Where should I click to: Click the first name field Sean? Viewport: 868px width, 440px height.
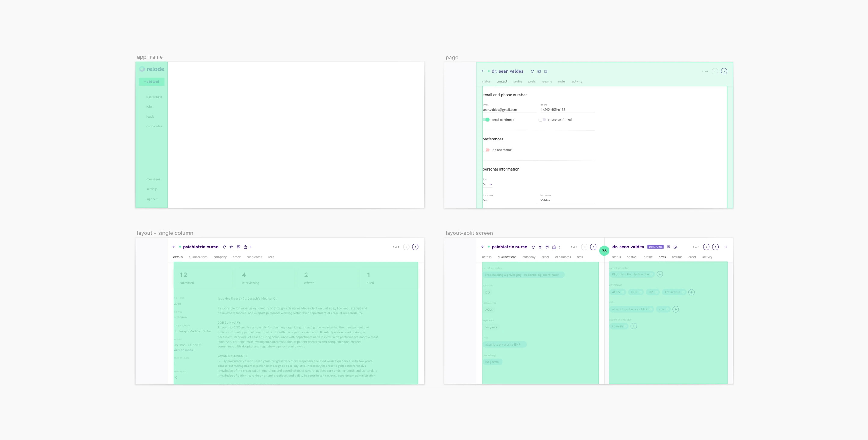point(509,200)
